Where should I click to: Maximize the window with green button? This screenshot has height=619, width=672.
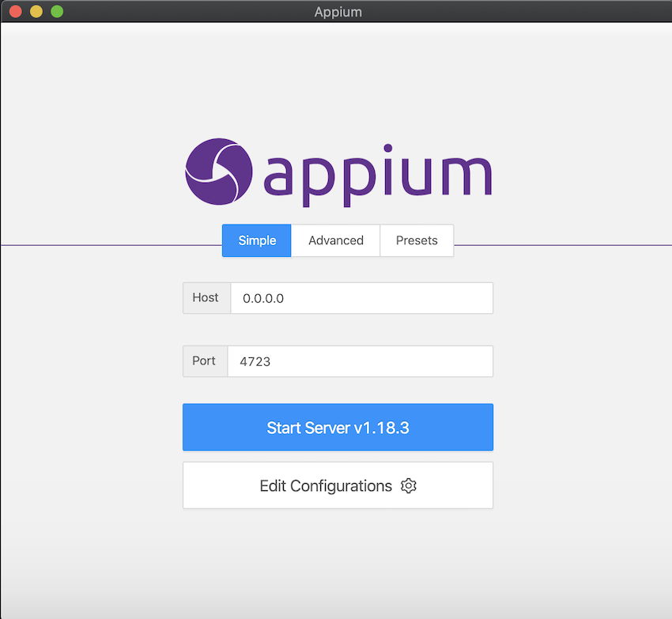tap(57, 11)
